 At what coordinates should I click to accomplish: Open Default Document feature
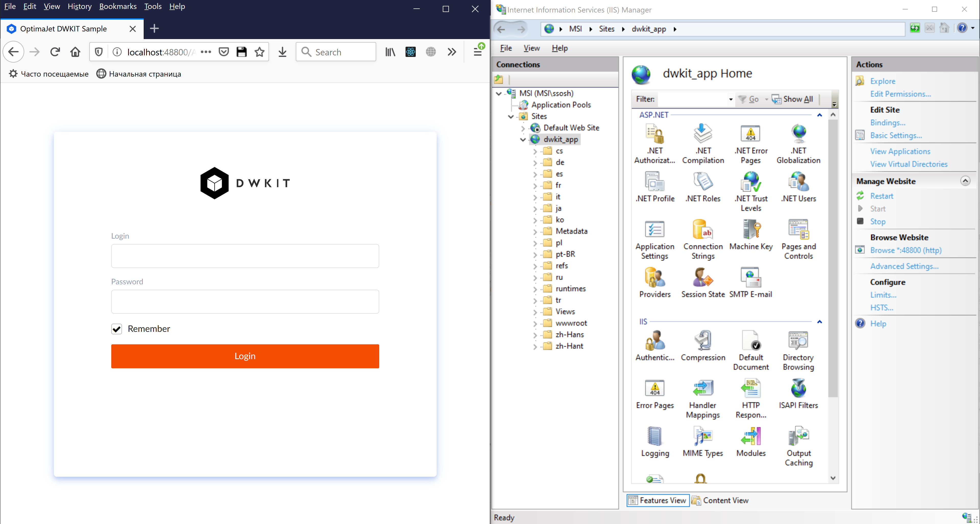click(751, 351)
